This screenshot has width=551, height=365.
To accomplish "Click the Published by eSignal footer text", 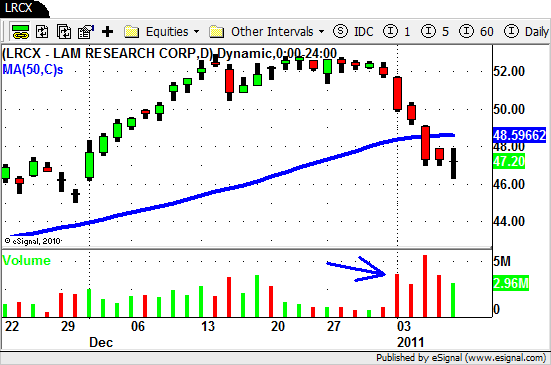I will (x=461, y=358).
